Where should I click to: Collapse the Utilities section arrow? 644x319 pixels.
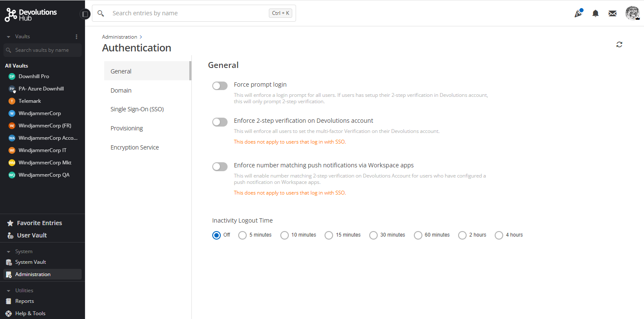pos(9,291)
